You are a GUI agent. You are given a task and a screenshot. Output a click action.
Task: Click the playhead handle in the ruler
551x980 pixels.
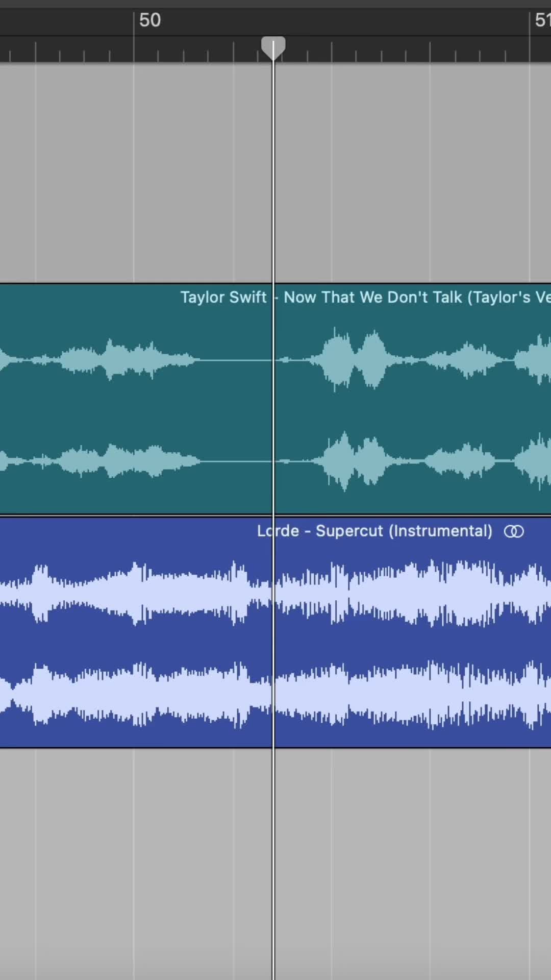click(x=273, y=48)
